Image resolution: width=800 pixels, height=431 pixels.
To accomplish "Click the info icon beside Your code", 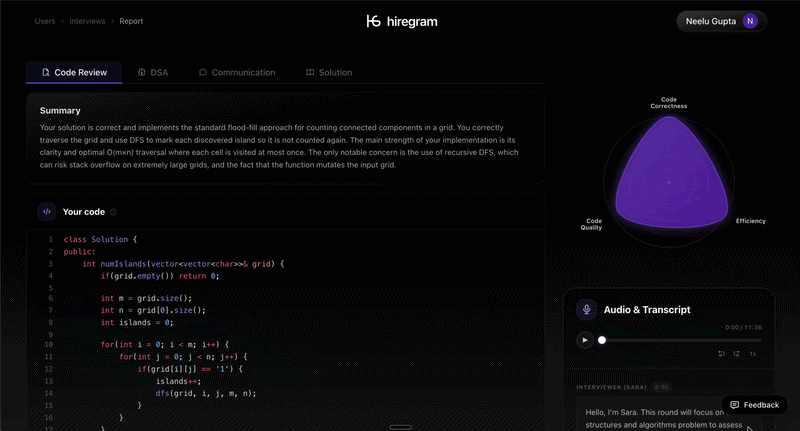I will [113, 212].
